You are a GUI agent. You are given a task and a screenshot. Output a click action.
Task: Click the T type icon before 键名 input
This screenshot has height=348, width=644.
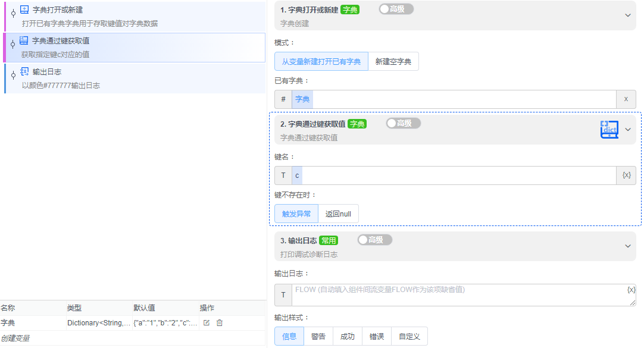tap(283, 175)
